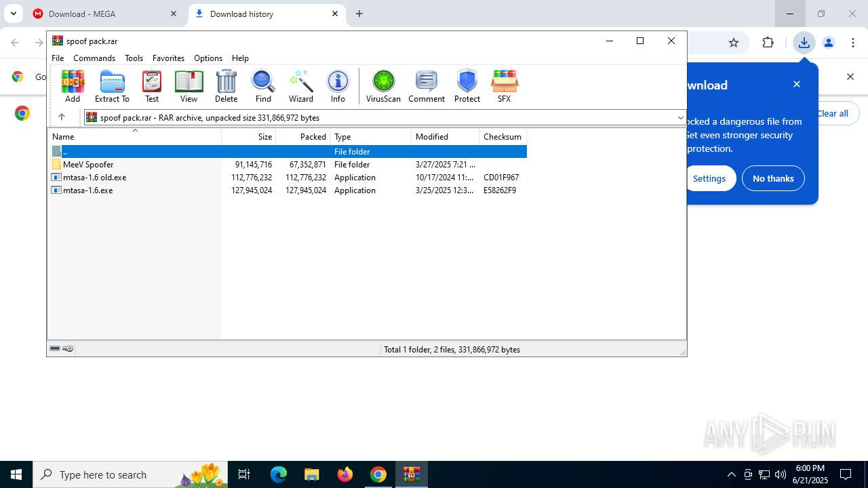Open the Tools menu
868x488 pixels.
134,58
